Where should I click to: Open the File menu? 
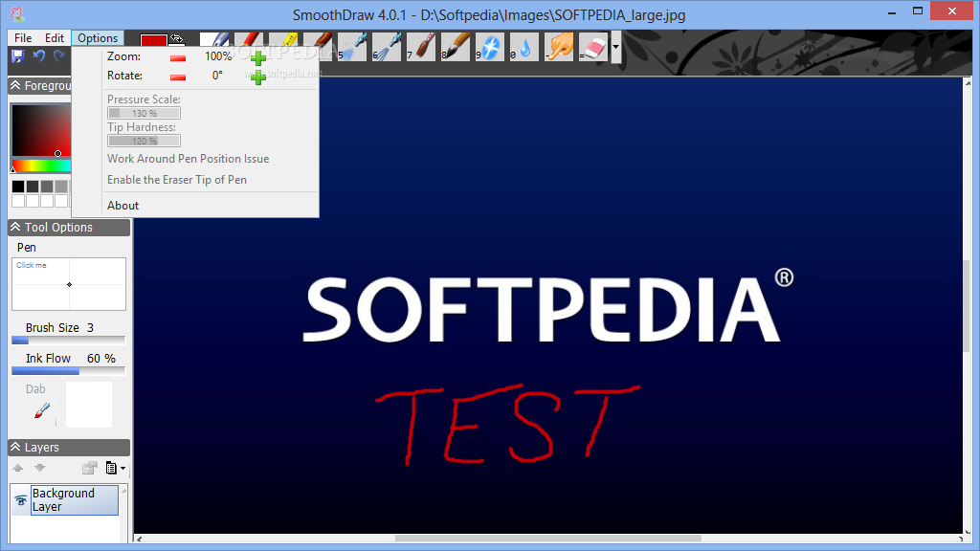click(x=23, y=38)
